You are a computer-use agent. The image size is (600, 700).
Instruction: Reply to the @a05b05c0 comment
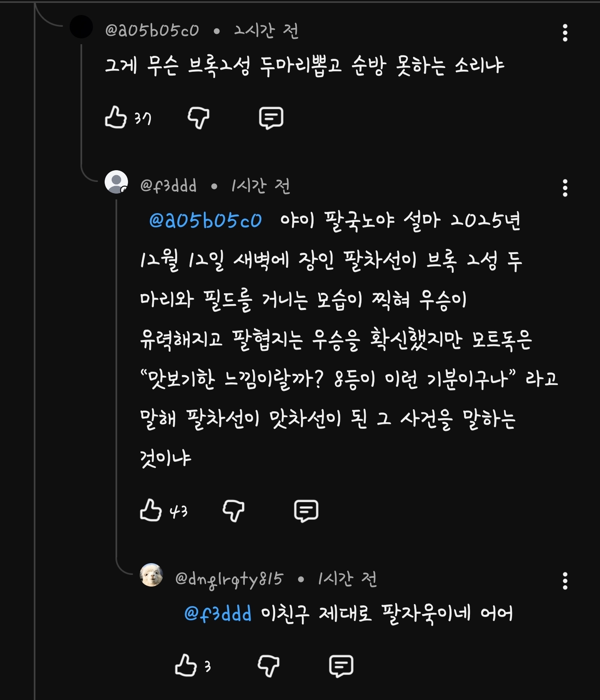(271, 118)
